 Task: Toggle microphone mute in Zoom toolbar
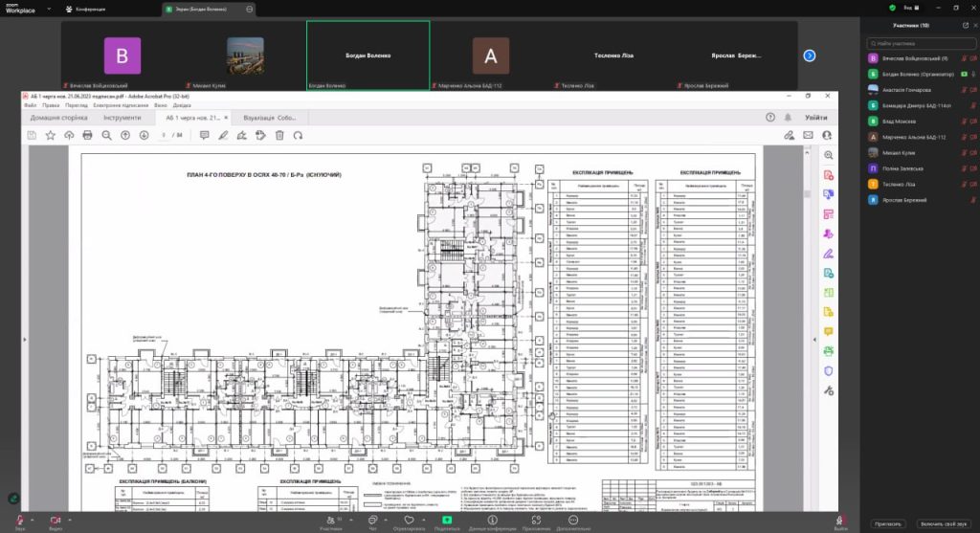[19, 521]
